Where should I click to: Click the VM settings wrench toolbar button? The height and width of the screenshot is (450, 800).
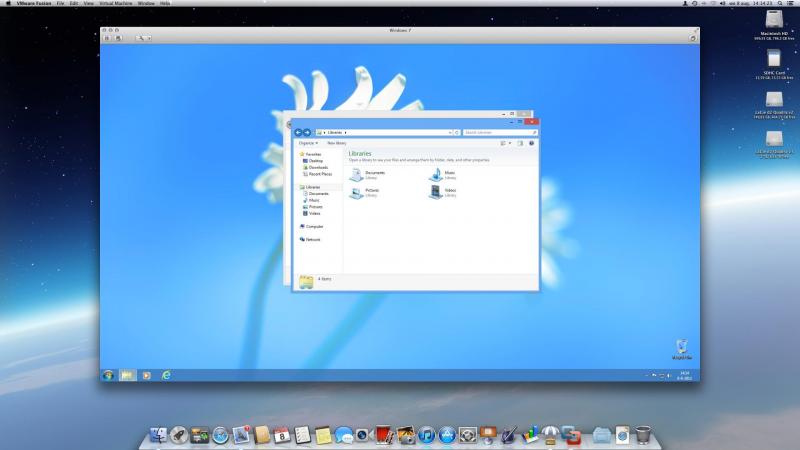point(143,38)
